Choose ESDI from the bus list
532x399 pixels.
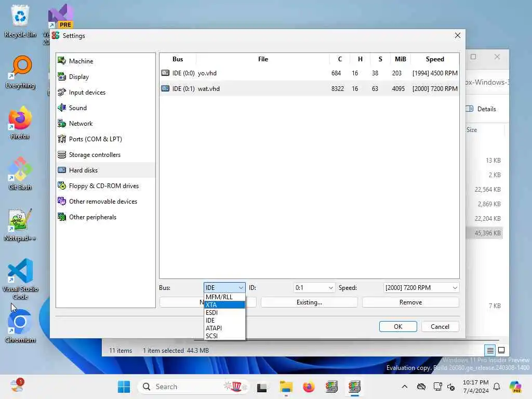click(x=224, y=312)
